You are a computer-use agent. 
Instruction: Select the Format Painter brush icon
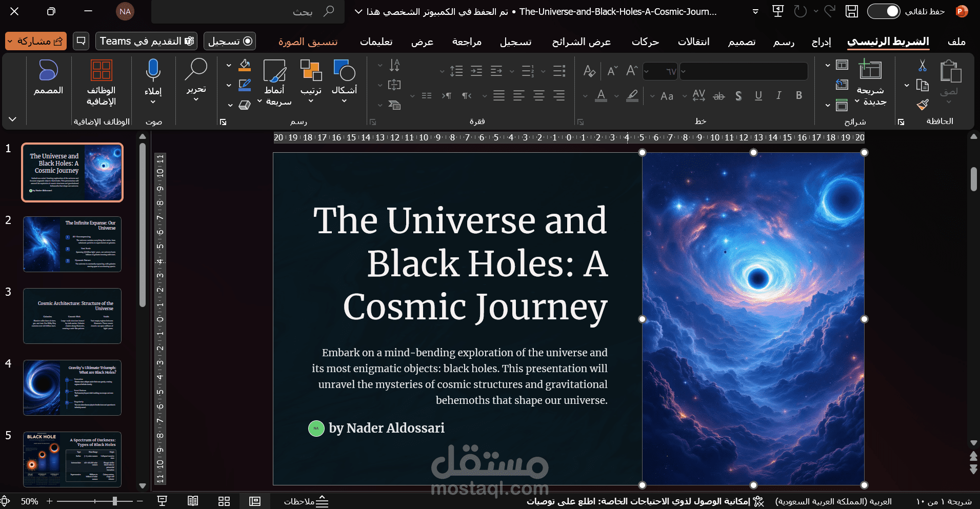tap(923, 105)
